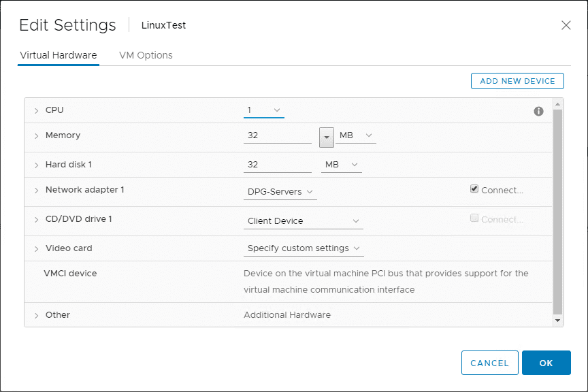Close the Edit Settings dialog
The width and height of the screenshot is (588, 392).
[566, 25]
